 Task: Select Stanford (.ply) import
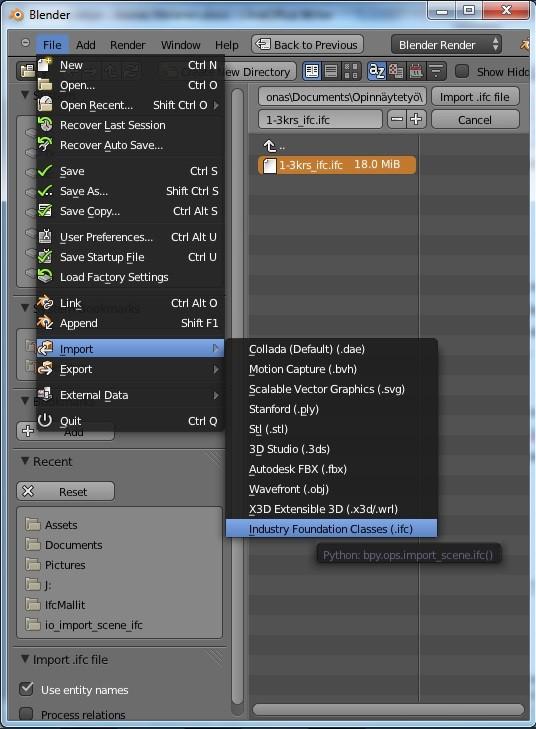pos(331,409)
